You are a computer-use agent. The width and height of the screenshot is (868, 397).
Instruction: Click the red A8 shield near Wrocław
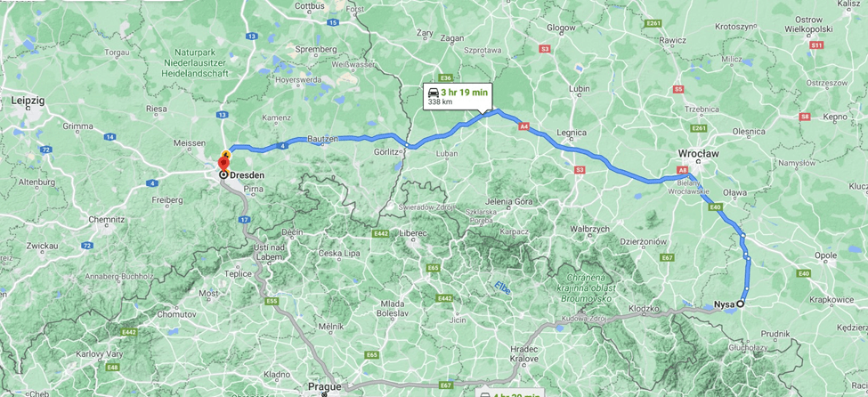click(682, 171)
